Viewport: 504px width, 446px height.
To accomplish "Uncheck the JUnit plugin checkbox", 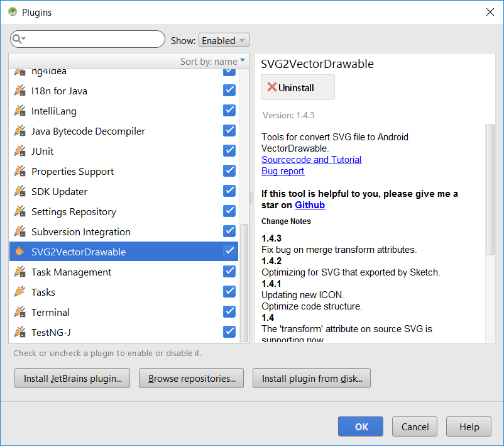I will [x=229, y=151].
